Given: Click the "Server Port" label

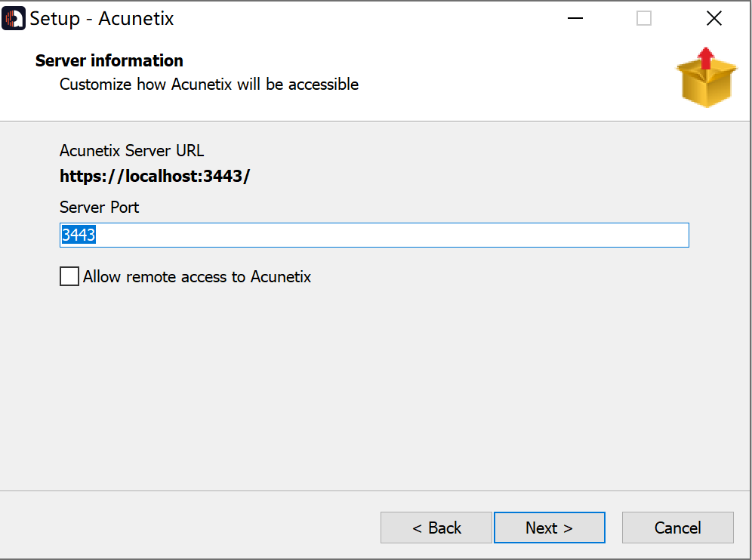Looking at the screenshot, I should point(100,207).
